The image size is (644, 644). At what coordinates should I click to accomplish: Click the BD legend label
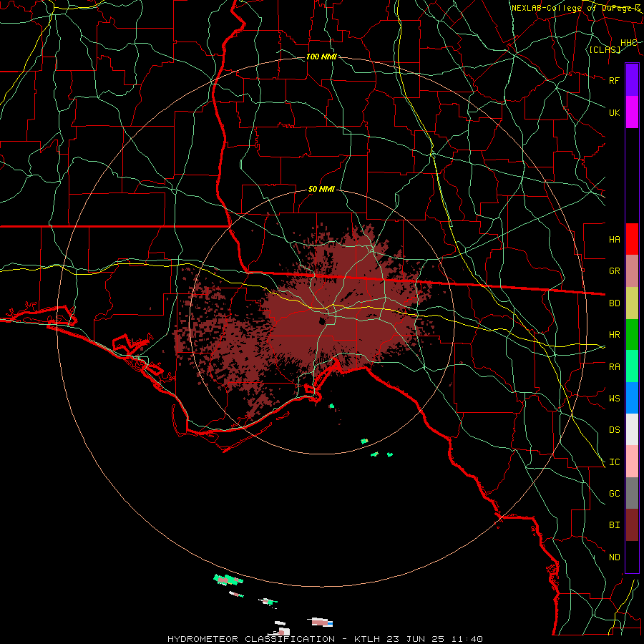[x=614, y=303]
